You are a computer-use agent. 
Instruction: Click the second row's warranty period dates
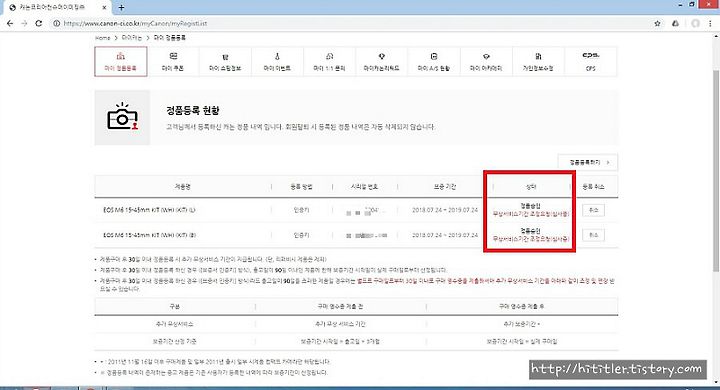point(445,235)
